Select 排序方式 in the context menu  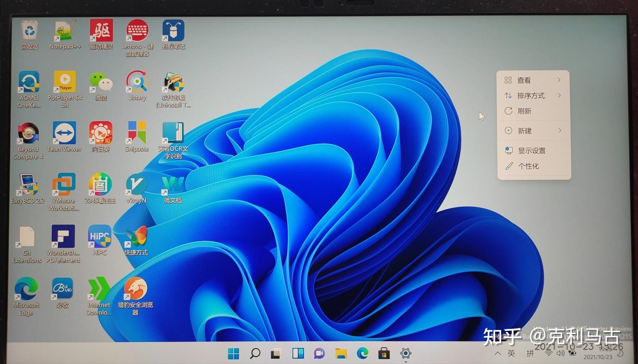point(534,96)
